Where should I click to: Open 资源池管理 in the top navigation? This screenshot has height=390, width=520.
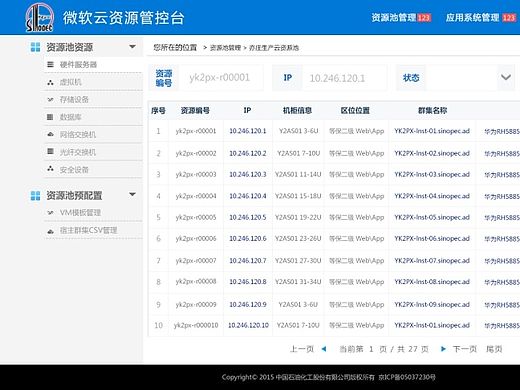pos(394,17)
